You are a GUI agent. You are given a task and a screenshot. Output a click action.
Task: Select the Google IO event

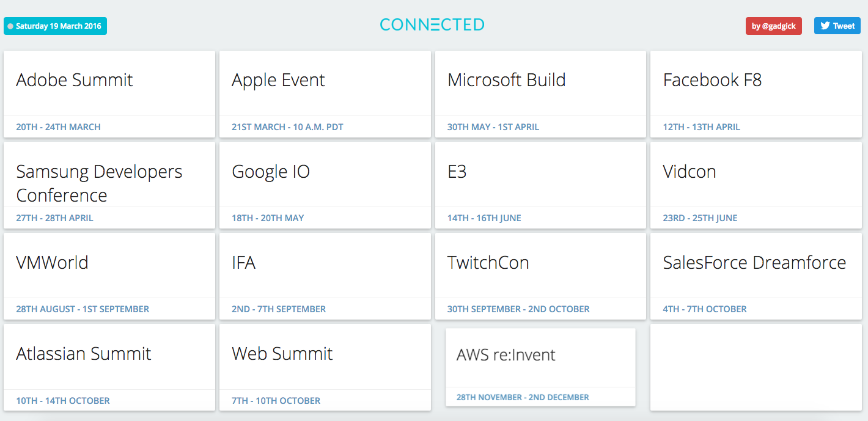tap(325, 185)
